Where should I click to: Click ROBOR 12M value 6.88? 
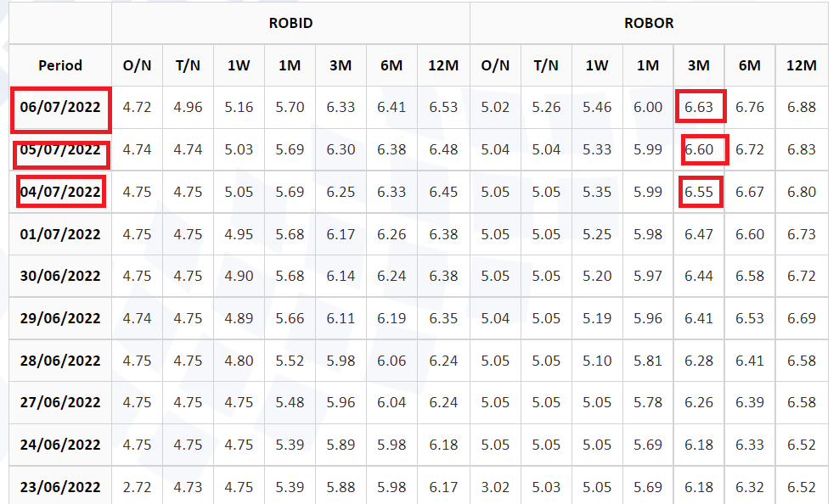pyautogui.click(x=801, y=107)
